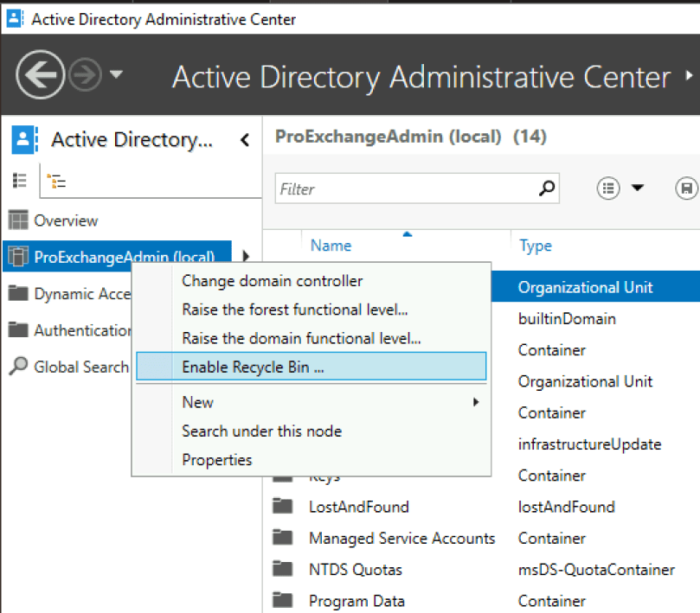
Task: Open dropdown arrow beside view options
Action: coord(638,188)
